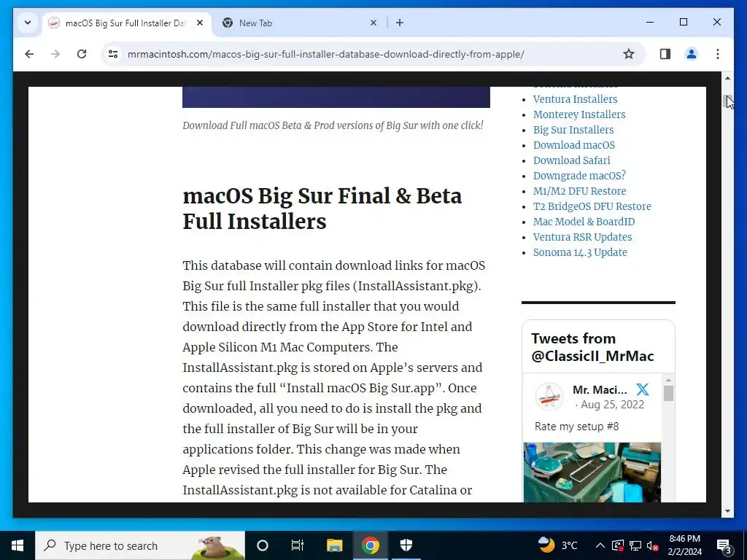This screenshot has height=560, width=747.
Task: Open Windows Start menu
Action: 18,545
